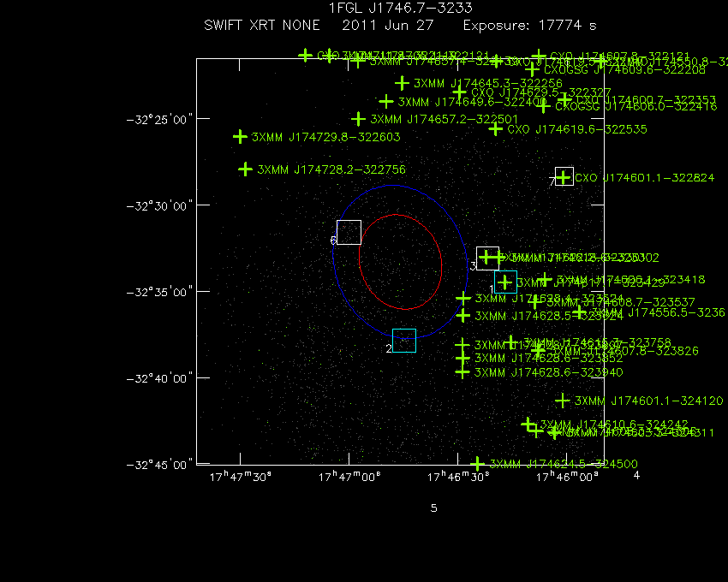Click the green cross marking 3XMM J174657.2-322501
This screenshot has width=728, height=582.
click(x=358, y=119)
